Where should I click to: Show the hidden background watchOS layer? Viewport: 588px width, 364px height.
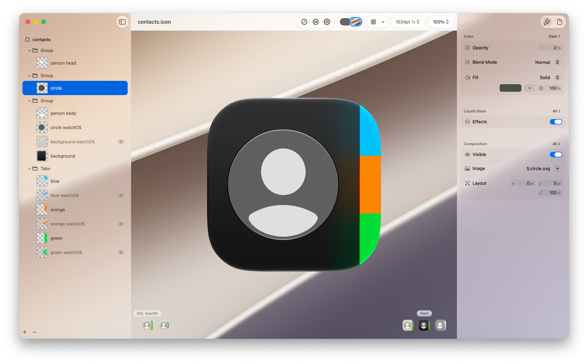click(x=121, y=142)
